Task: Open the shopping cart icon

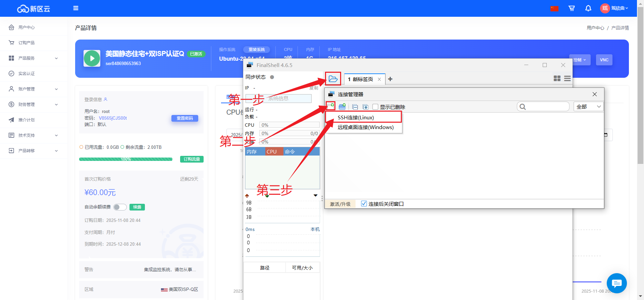Action: [572, 8]
